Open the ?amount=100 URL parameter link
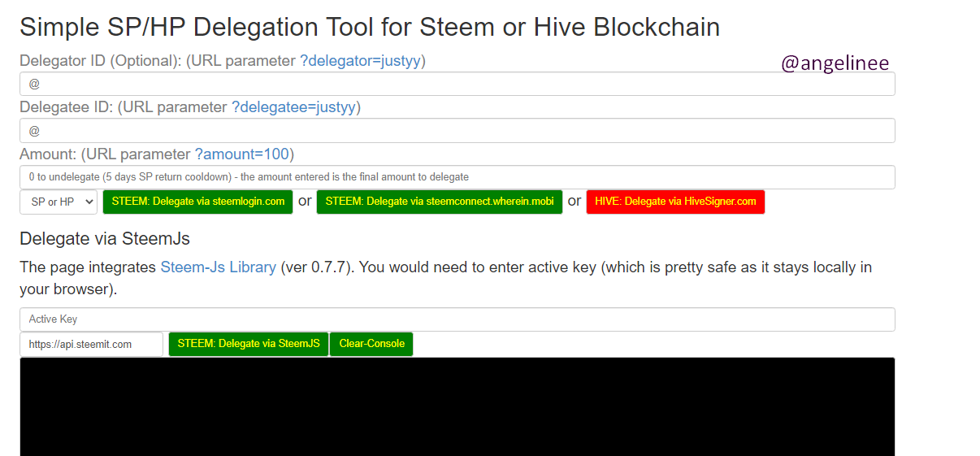Image resolution: width=980 pixels, height=456 pixels. point(241,154)
